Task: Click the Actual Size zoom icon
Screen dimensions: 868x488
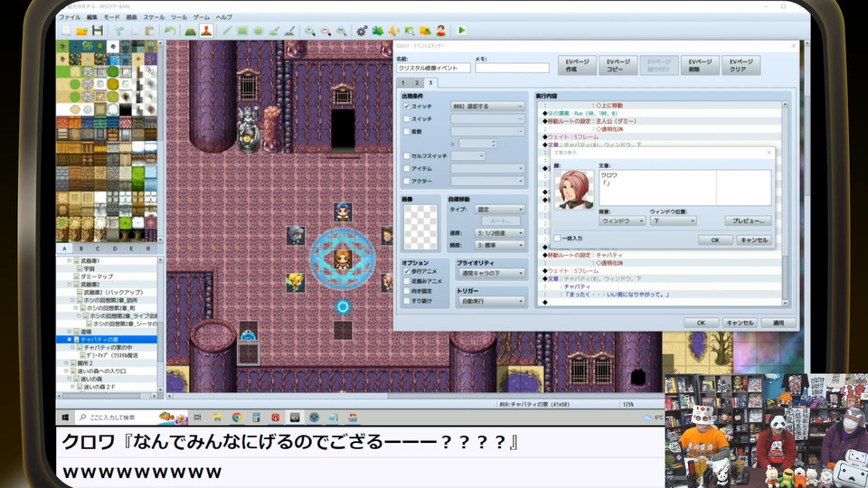Action: 342,31
